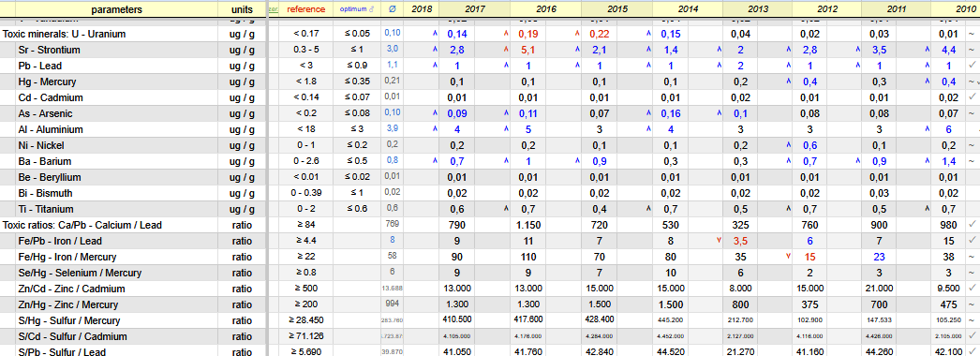Select the 2014 year column header
The height and width of the screenshot is (356, 980).
[x=688, y=9]
